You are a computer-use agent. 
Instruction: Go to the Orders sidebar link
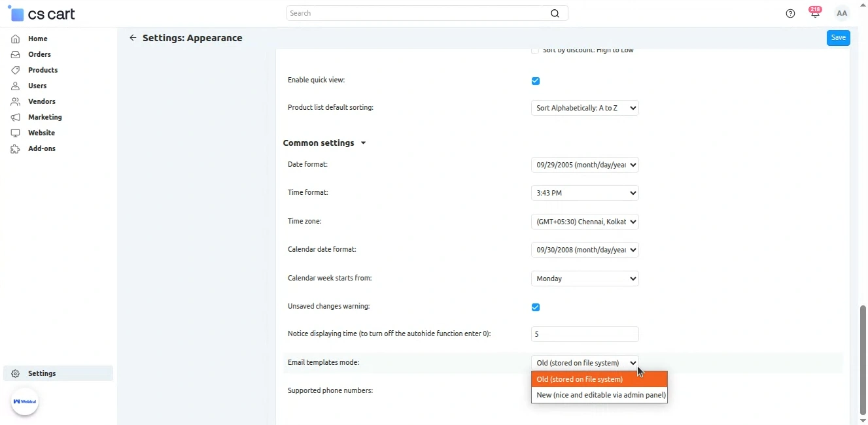(x=39, y=54)
